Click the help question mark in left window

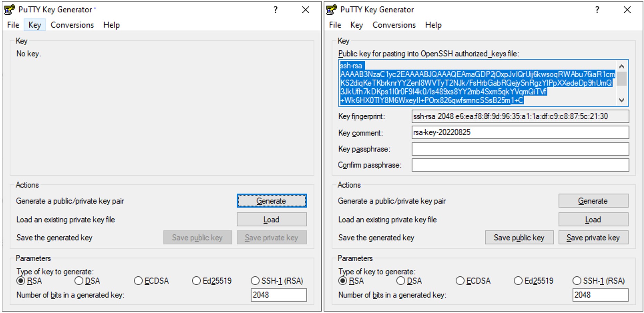point(275,10)
